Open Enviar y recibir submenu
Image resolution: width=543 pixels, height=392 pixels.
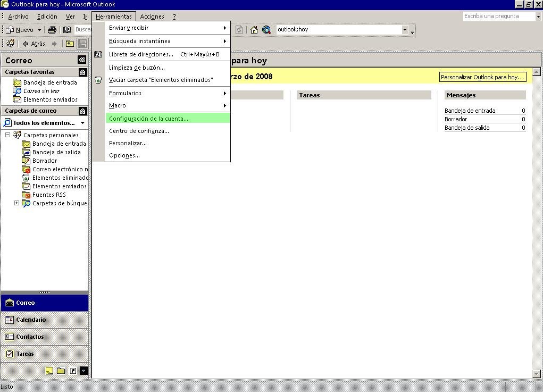(x=168, y=28)
